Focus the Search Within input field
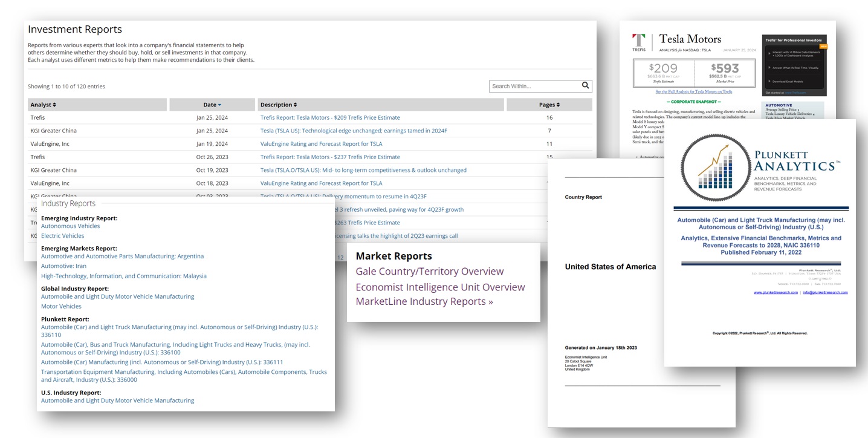Image resolution: width=868 pixels, height=438 pixels. 536,86
